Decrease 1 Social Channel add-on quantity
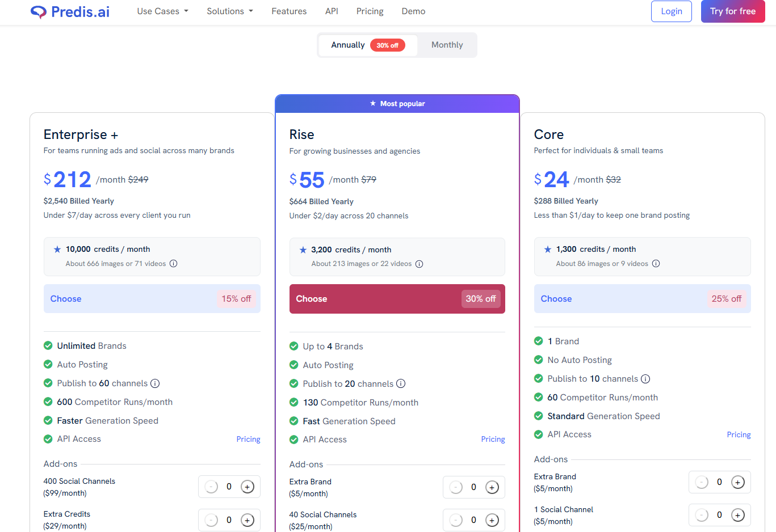 pyautogui.click(x=702, y=515)
